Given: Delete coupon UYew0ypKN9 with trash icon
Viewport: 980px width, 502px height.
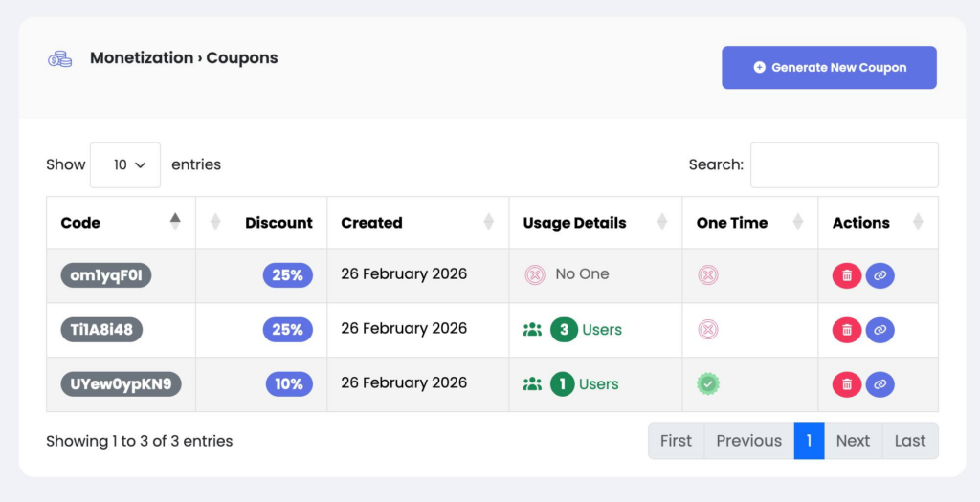Looking at the screenshot, I should tap(847, 384).
